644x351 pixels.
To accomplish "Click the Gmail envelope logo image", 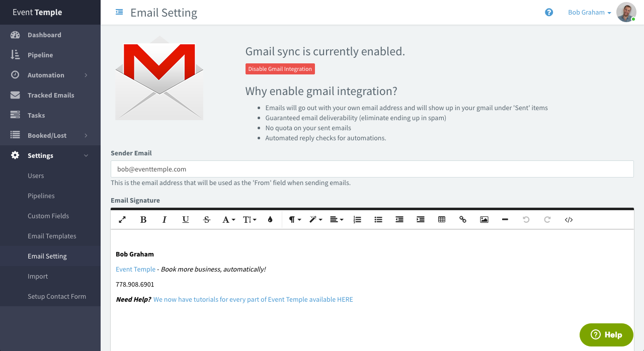I will pyautogui.click(x=159, y=78).
